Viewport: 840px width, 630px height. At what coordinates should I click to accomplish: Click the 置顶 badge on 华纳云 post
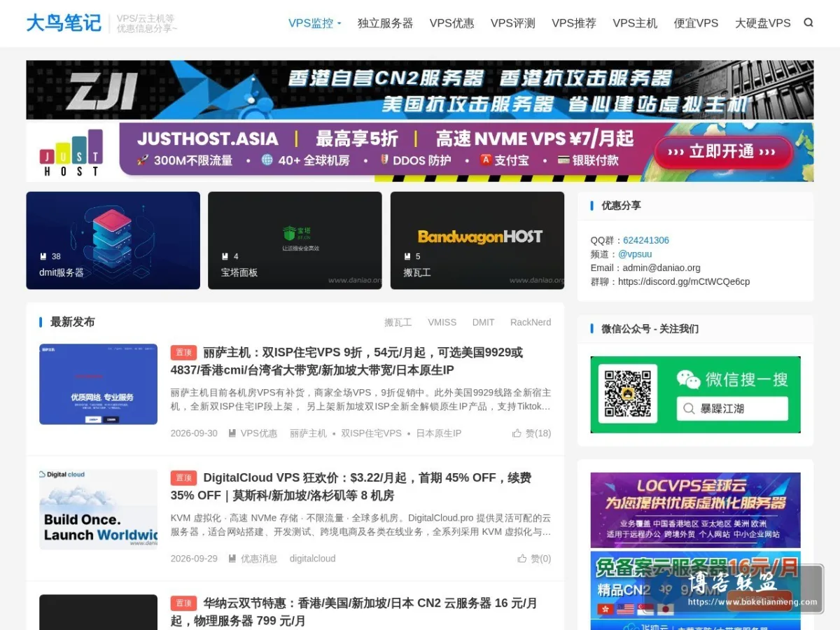click(x=183, y=603)
